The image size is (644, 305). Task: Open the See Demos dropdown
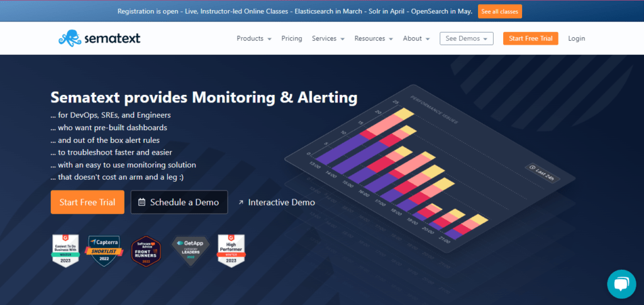[x=466, y=38]
